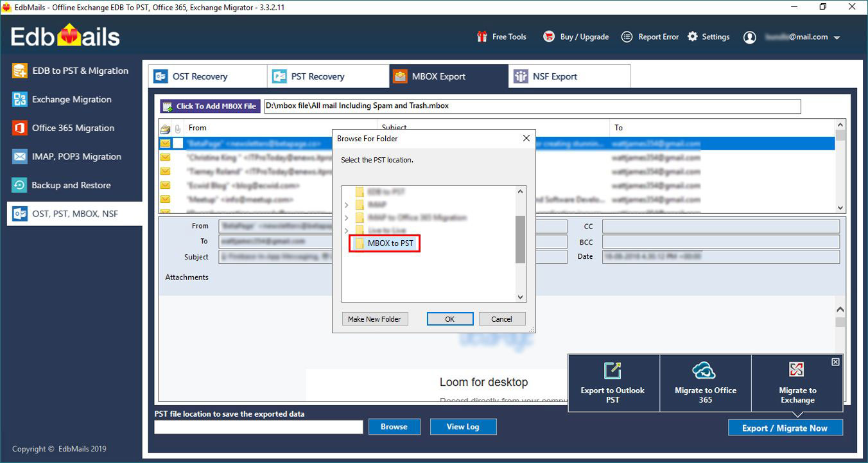Open Office 365 Migration sidebar icon
The image size is (868, 463).
tap(20, 128)
